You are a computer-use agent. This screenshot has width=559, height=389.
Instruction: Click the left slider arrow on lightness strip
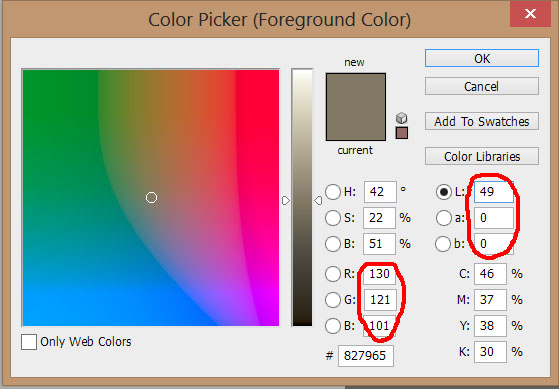[x=286, y=201]
